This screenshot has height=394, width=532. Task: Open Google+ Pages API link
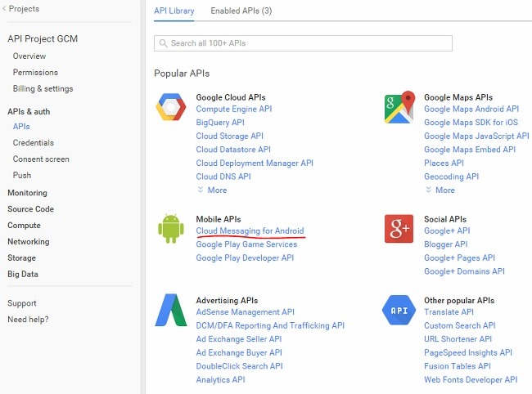tap(460, 258)
